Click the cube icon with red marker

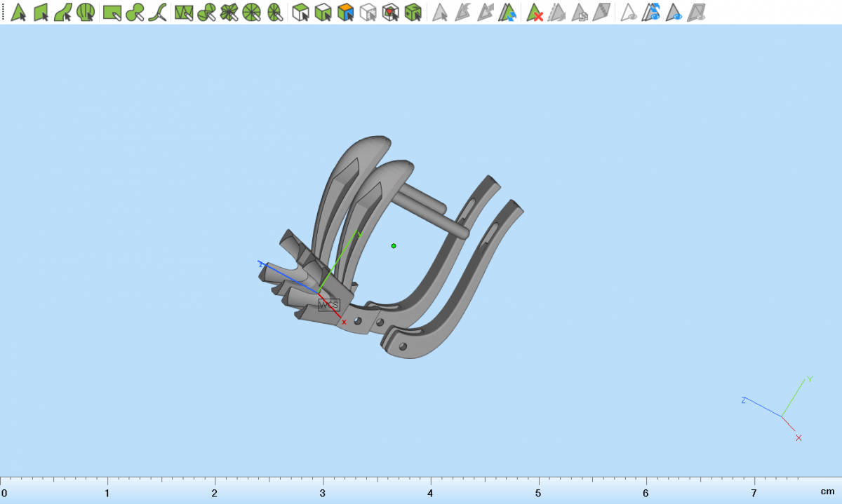click(x=391, y=12)
